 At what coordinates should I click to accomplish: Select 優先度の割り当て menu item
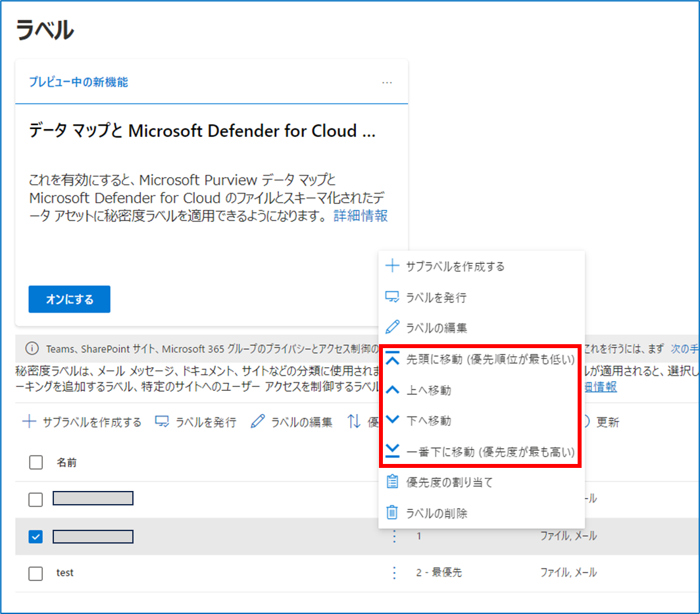pos(482,482)
